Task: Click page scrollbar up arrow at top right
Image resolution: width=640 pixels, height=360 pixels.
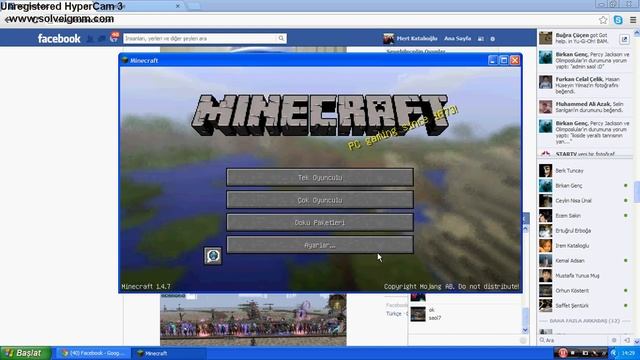Action: click(x=636, y=33)
